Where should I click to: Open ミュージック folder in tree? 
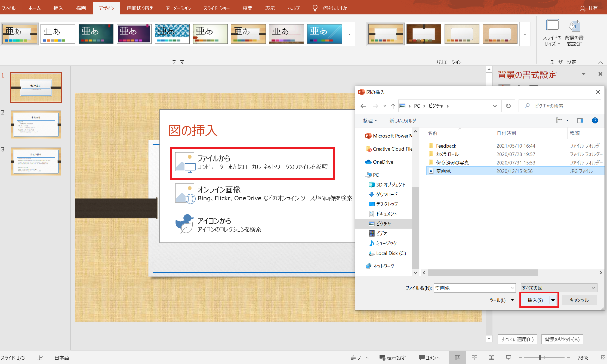pos(383,243)
